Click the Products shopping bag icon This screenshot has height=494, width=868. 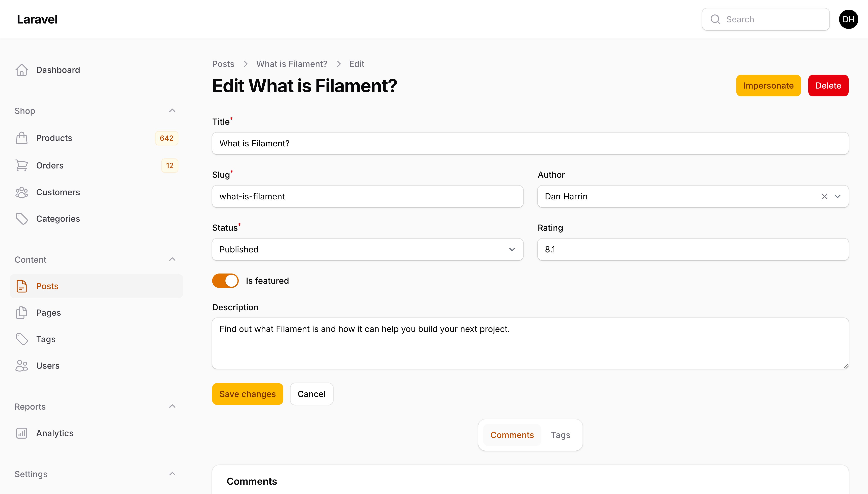tap(21, 138)
